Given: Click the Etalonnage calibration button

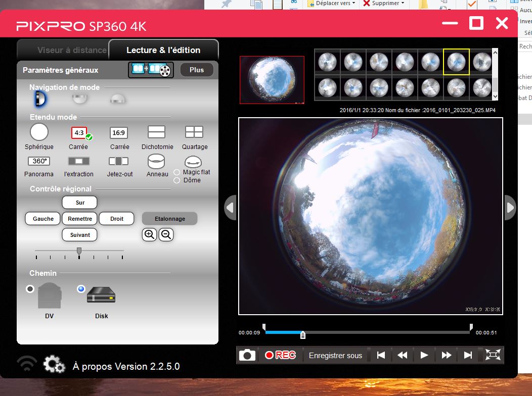Looking at the screenshot, I should pyautogui.click(x=169, y=219).
